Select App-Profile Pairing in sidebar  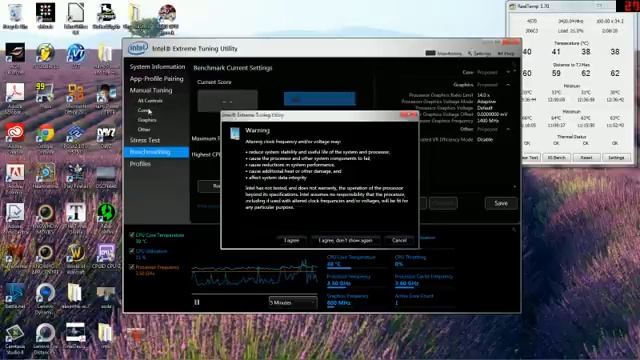point(156,78)
